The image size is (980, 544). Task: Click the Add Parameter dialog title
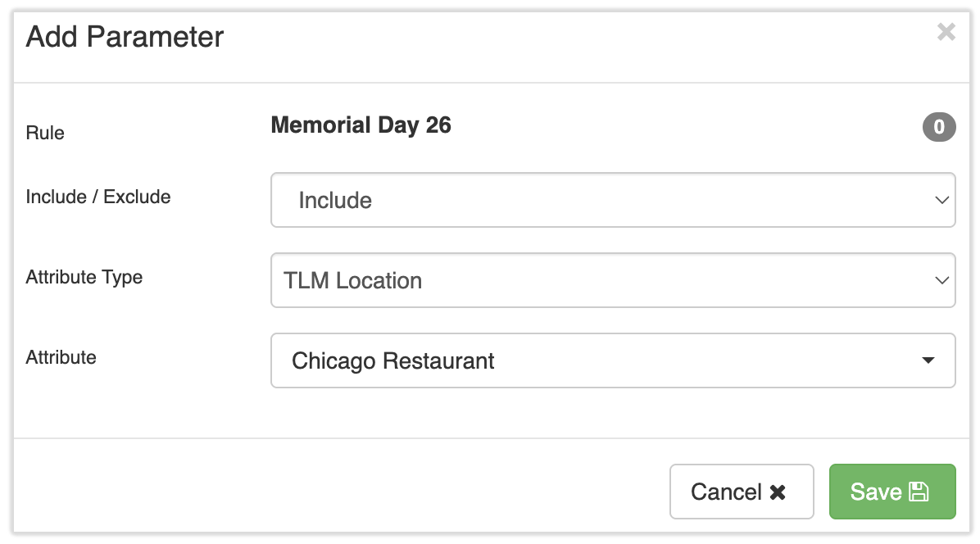pyautogui.click(x=125, y=37)
